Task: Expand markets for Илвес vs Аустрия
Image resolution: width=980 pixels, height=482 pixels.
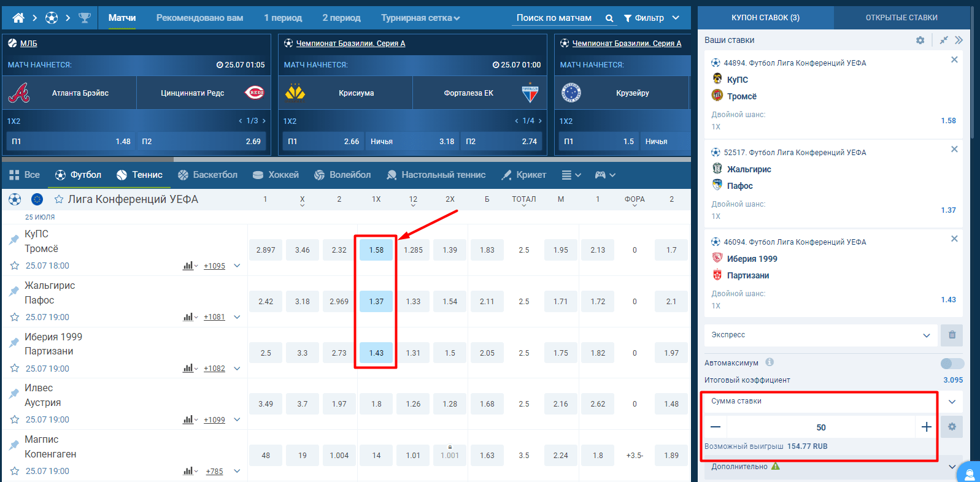Action: click(x=237, y=419)
